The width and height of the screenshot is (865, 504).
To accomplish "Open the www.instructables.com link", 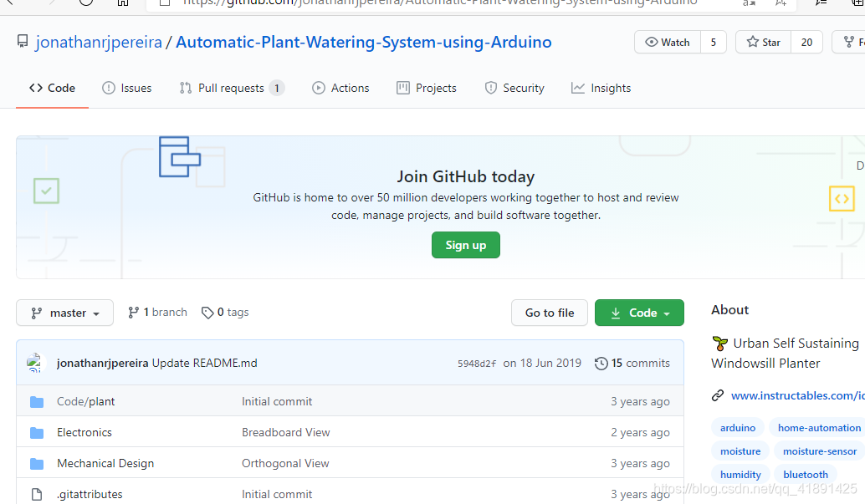I will pos(798,395).
